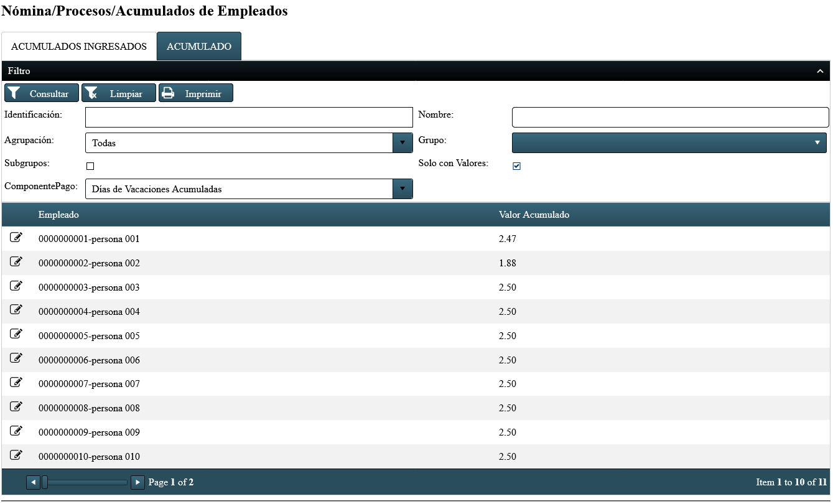Click the Page 1 of 2 label
Viewport: 833px width, 504px height.
click(171, 482)
